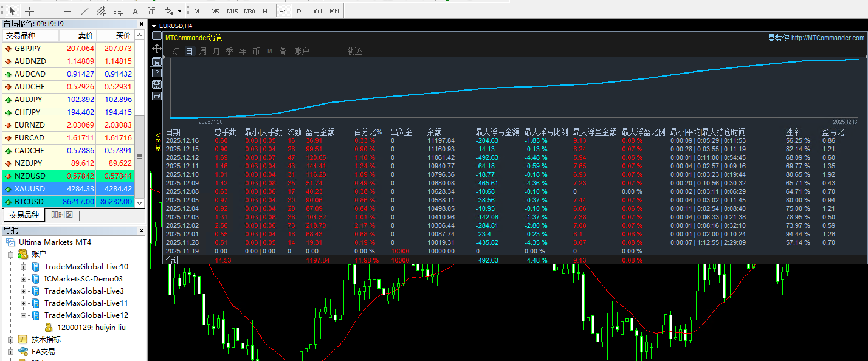Minimize MTCommander panel with minus icon

click(157, 36)
